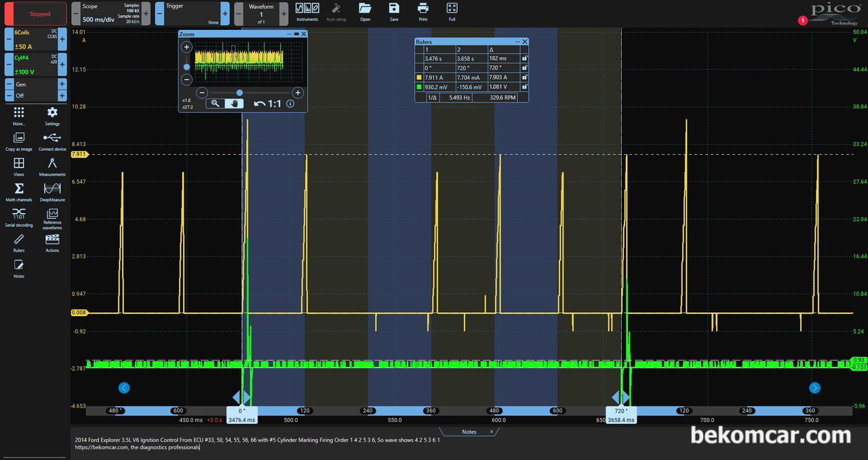This screenshot has height=460, width=868.
Task: Open Scope timebase settings
Action: pos(111,14)
